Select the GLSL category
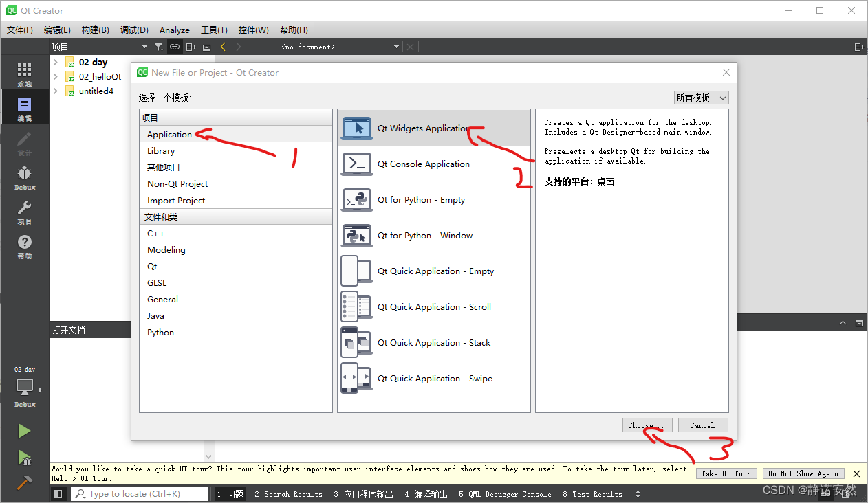 point(236,282)
